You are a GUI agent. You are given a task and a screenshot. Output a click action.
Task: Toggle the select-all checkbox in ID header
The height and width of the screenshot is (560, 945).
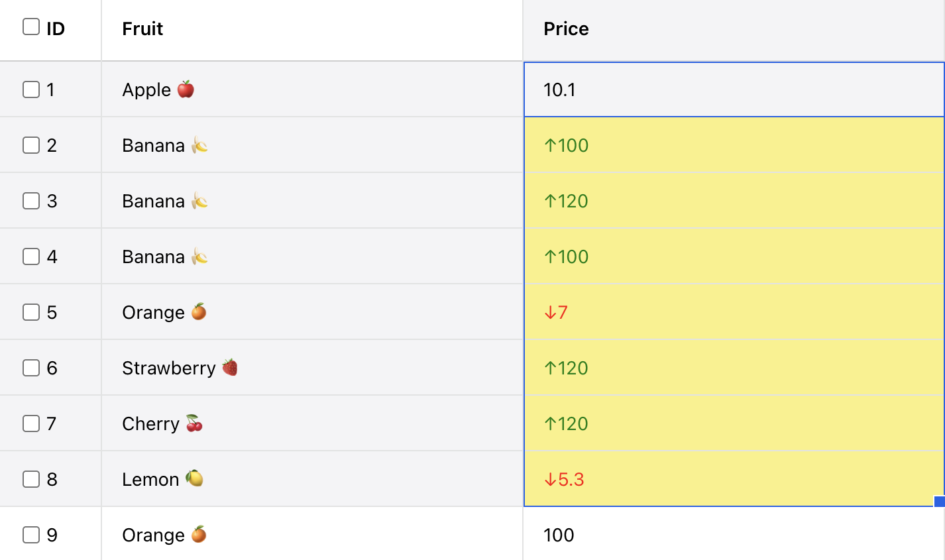pyautogui.click(x=31, y=27)
